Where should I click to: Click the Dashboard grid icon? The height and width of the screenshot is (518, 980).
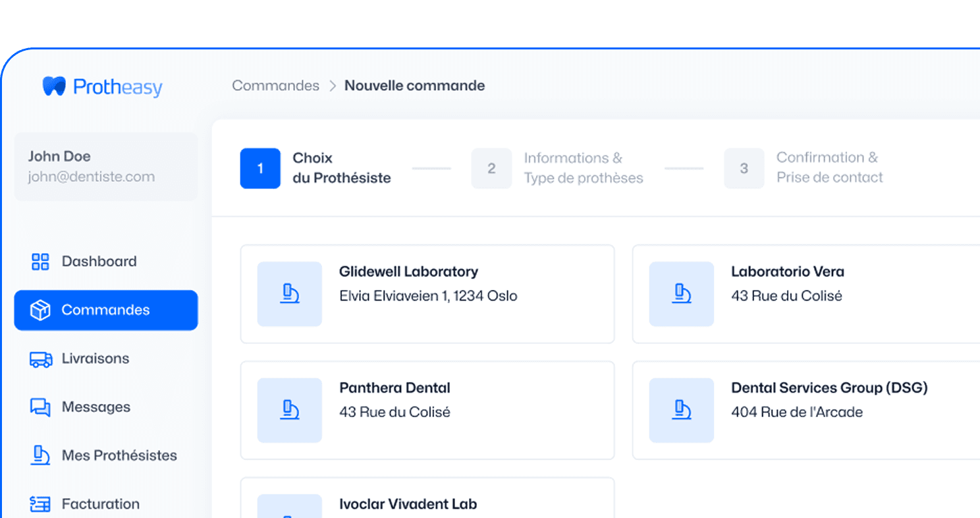click(x=40, y=262)
